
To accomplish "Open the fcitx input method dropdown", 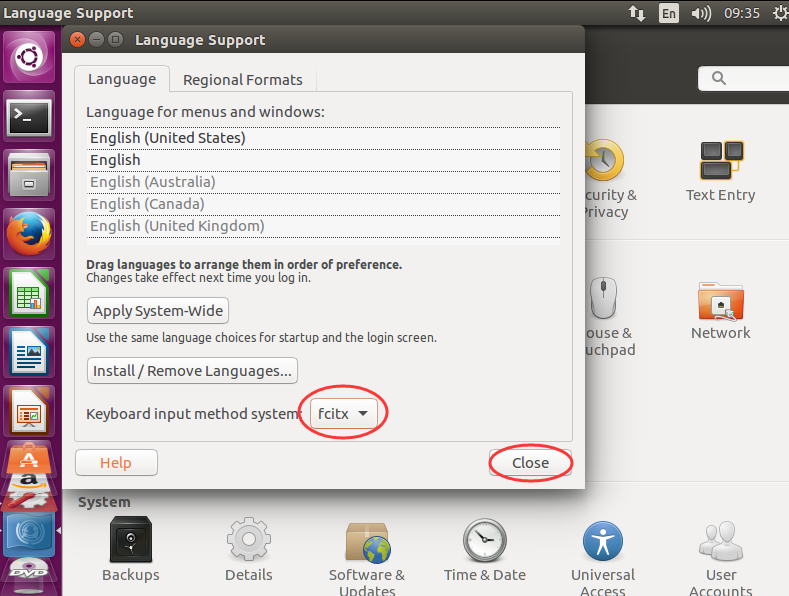I will coord(344,413).
